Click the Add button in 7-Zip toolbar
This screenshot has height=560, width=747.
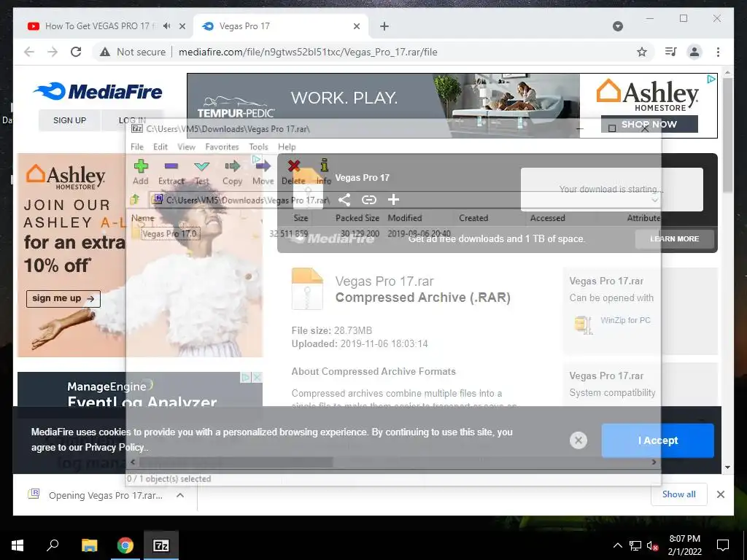coord(141,172)
